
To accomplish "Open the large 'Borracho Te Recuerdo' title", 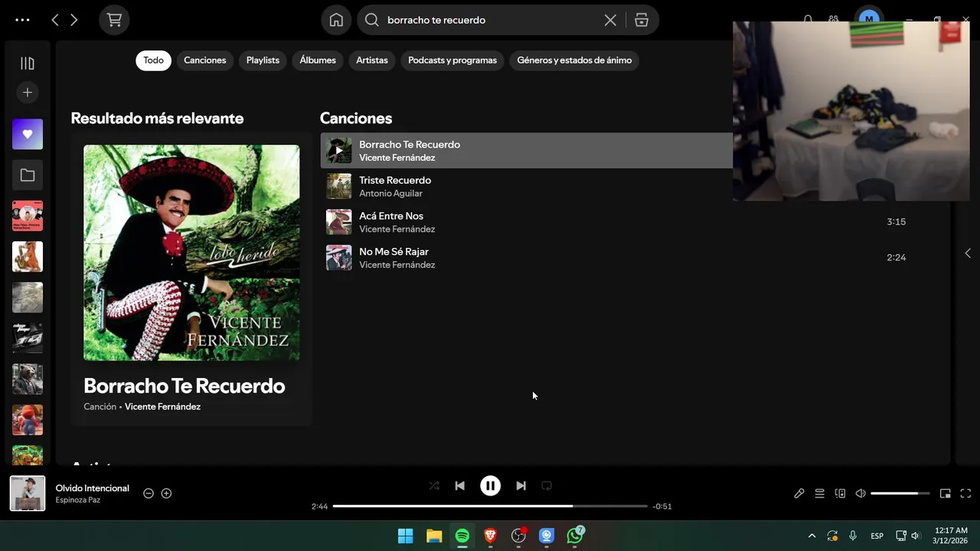I will point(185,386).
